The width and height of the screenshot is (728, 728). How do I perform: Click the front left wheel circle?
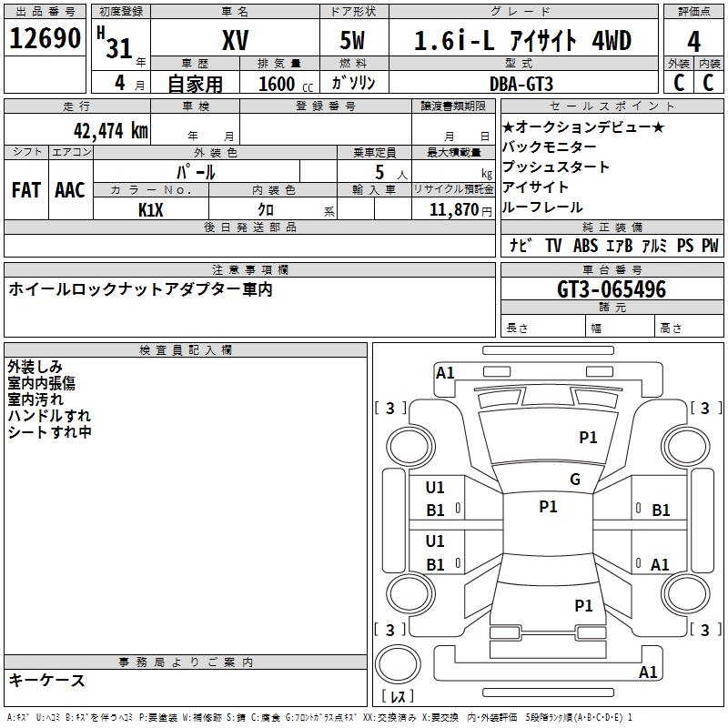(409, 447)
